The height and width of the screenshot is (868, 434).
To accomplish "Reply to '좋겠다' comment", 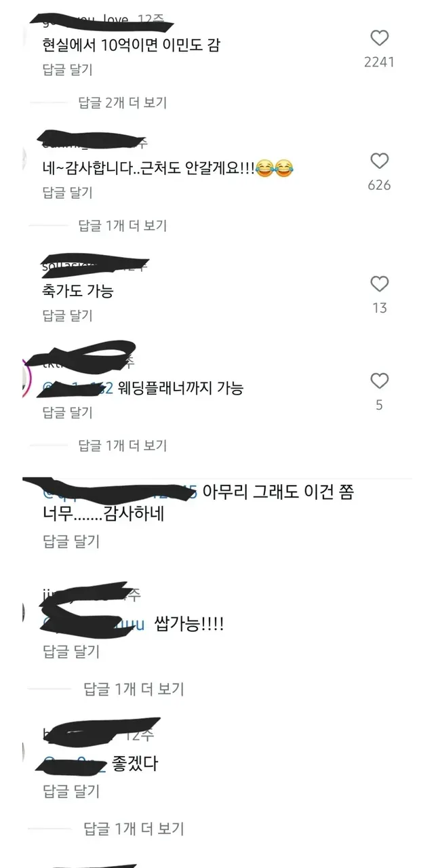I will pos(71,791).
